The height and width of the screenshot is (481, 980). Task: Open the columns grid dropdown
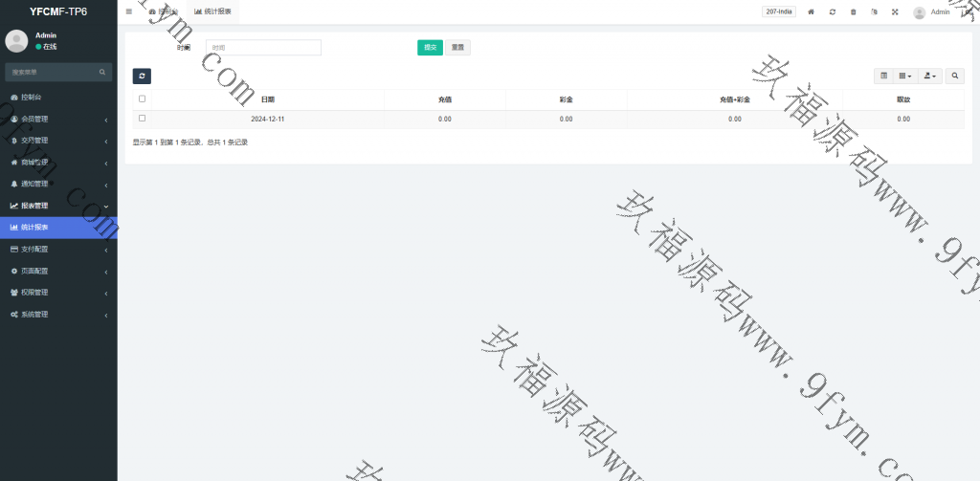(x=905, y=76)
